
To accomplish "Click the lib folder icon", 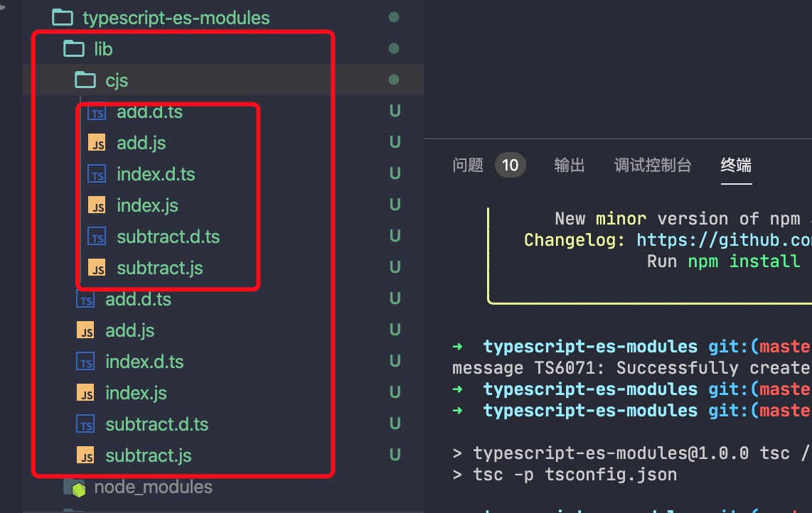I will tap(74, 49).
